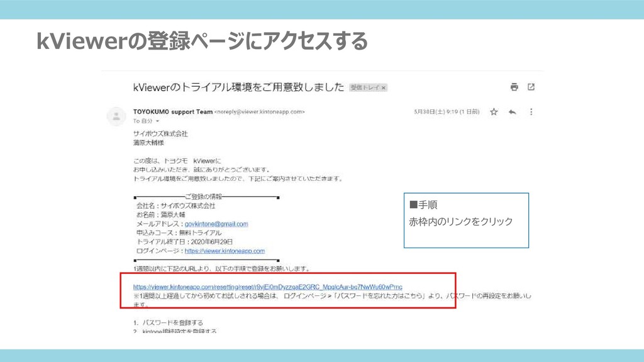
Task: Click the resetting/reset registration URL link
Action: (x=268, y=287)
